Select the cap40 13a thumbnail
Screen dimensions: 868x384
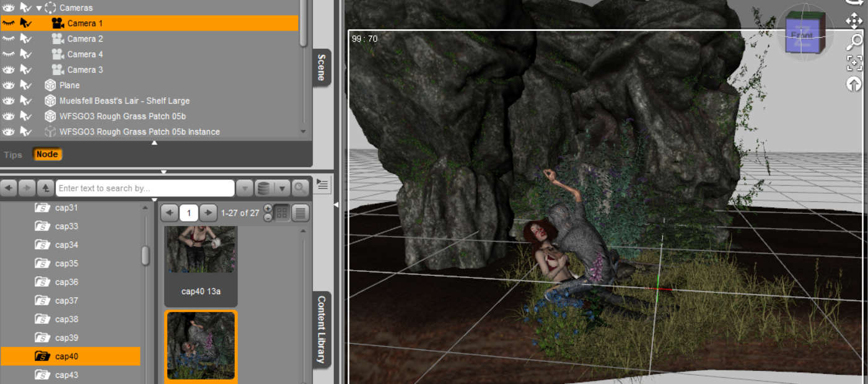pos(201,266)
